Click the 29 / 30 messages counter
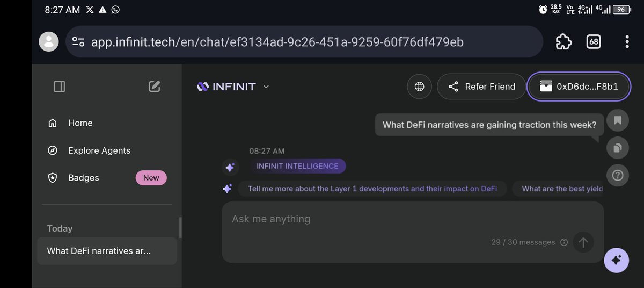The image size is (644, 288). tap(523, 242)
